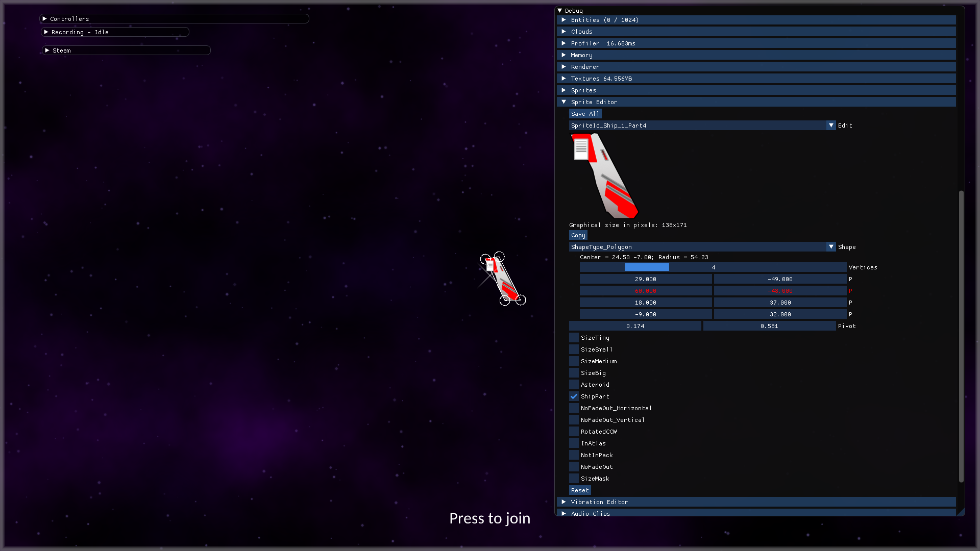
Task: Expand the Entities section arrow
Action: 563,20
